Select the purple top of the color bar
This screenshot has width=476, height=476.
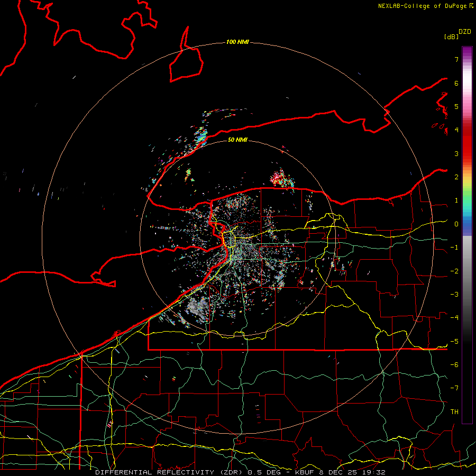pos(467,50)
